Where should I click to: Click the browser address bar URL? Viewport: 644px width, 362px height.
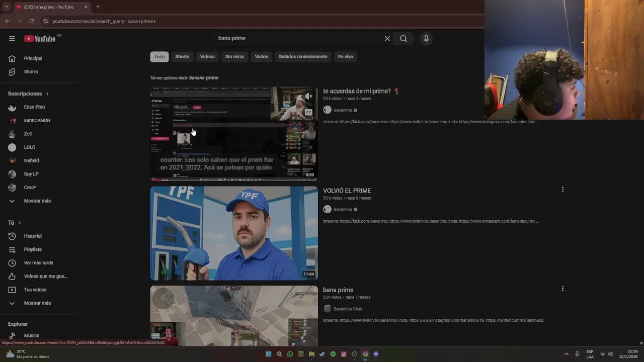(104, 21)
